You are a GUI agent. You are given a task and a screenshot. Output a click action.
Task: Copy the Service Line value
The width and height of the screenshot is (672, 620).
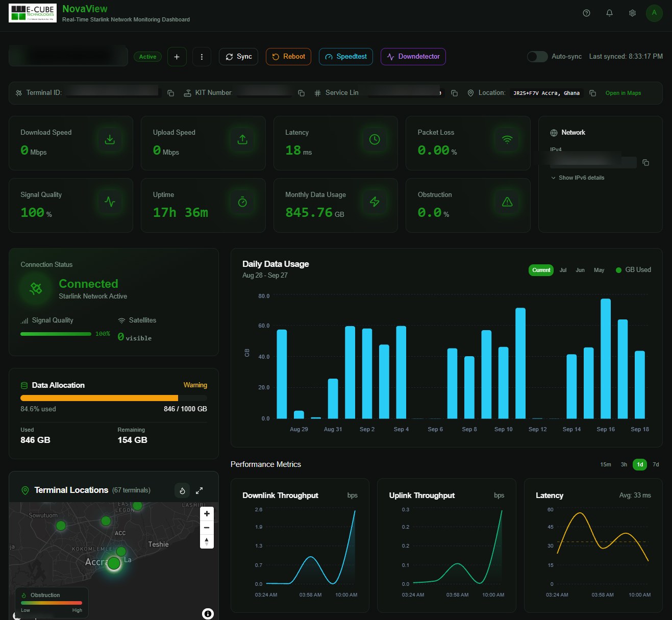(x=454, y=93)
